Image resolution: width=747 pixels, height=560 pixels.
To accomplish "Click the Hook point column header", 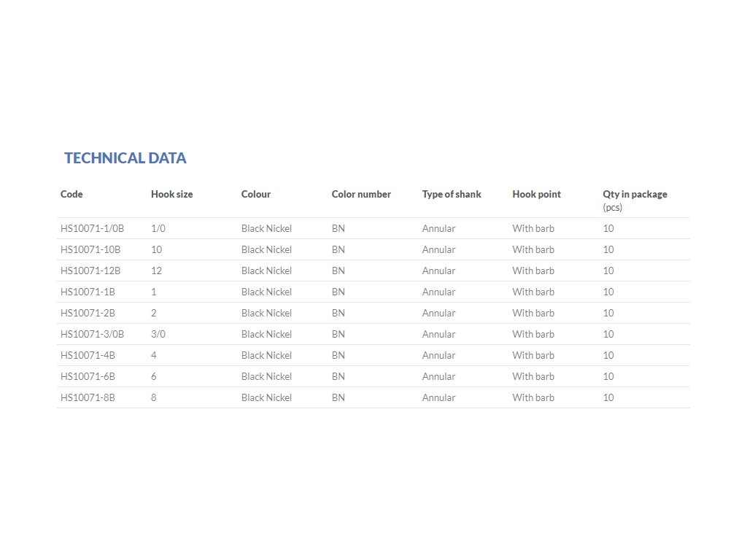I will pos(536,194).
